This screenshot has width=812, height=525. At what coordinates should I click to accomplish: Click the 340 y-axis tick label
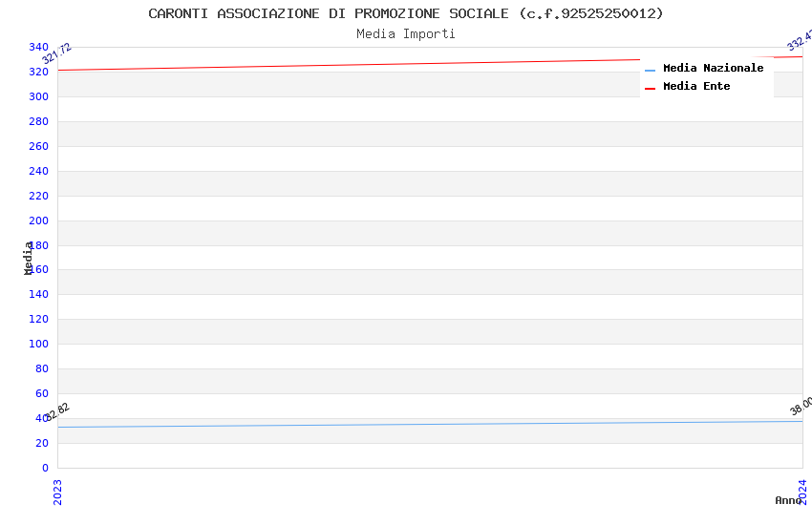click(x=39, y=47)
